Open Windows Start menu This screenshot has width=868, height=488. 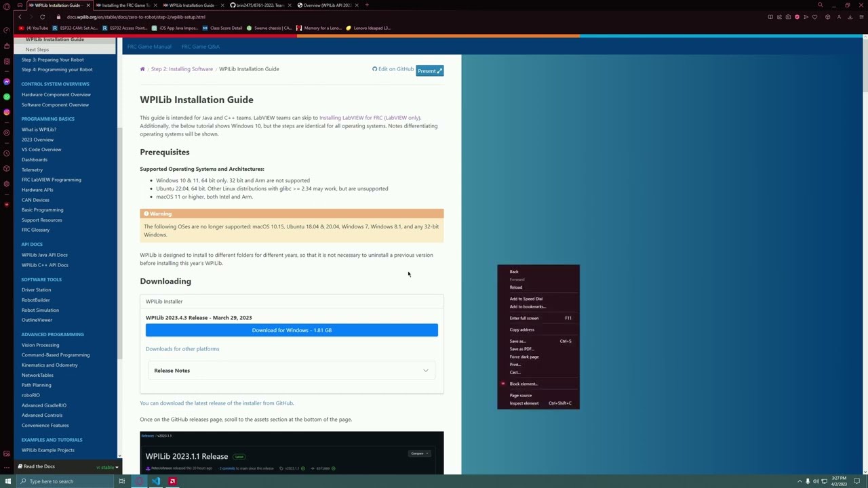7,481
